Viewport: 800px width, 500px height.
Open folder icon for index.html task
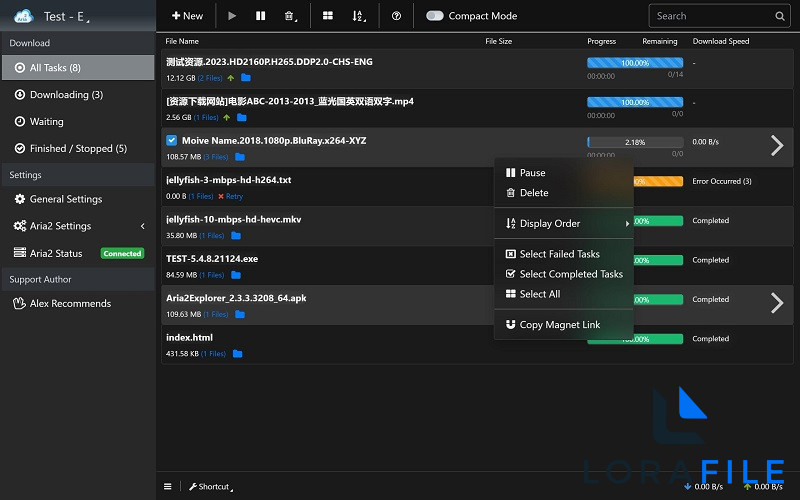237,354
